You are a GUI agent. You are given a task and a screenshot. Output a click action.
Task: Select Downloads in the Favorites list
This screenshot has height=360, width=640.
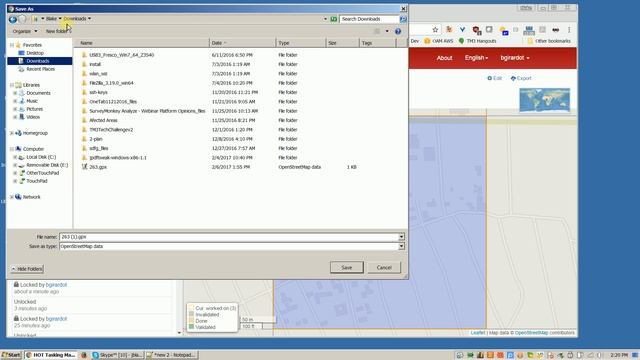38,61
